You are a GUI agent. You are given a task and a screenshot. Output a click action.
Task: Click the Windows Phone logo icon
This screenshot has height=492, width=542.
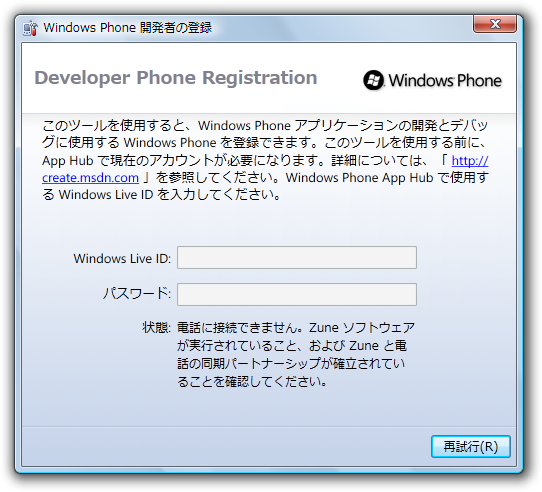373,80
